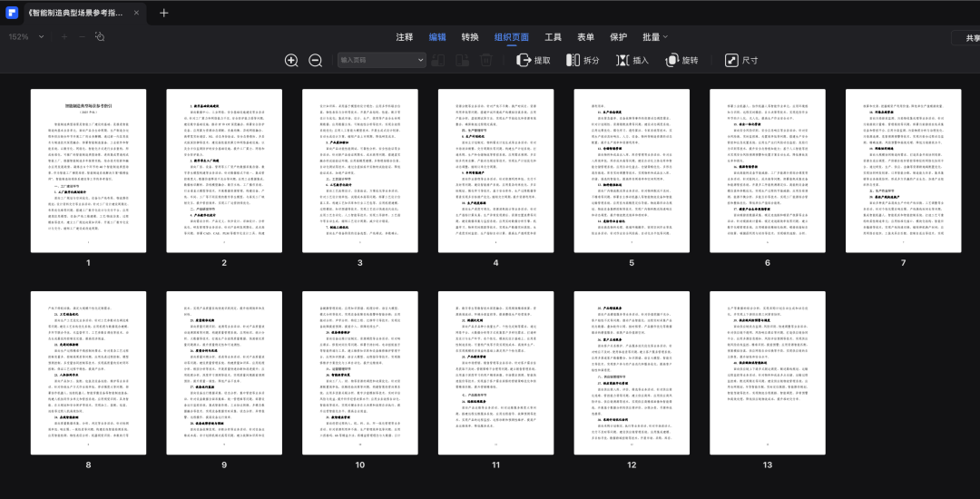The width and height of the screenshot is (980, 499).
Task: Open the 表单 menu tab
Action: click(x=585, y=37)
